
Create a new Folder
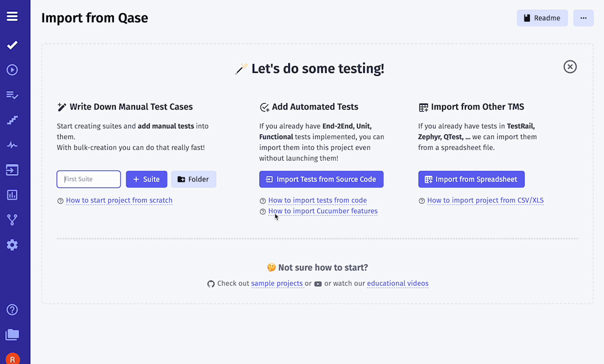(x=193, y=179)
